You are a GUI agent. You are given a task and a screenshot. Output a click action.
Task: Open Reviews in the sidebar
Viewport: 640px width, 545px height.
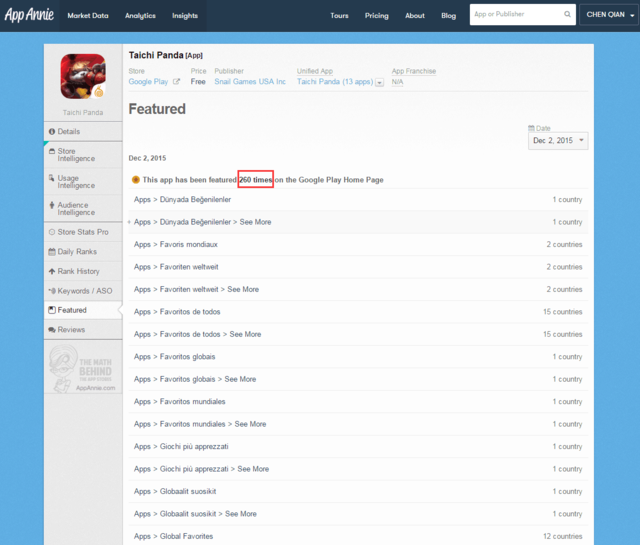pos(83,329)
